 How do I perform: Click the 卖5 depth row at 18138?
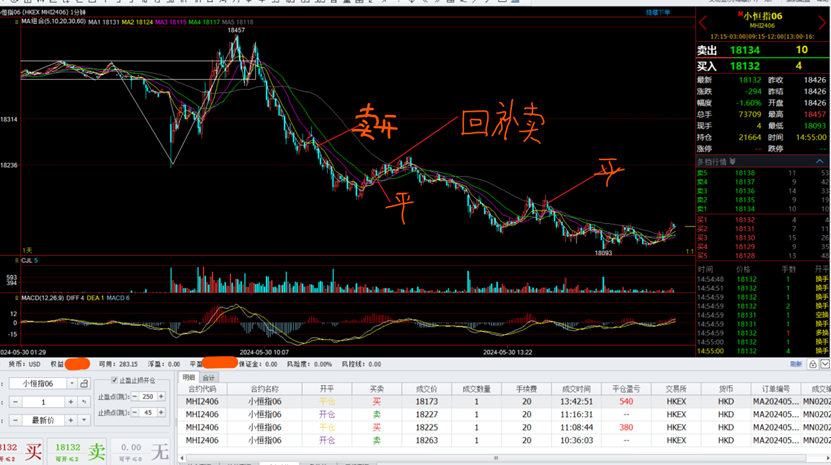tap(763, 173)
